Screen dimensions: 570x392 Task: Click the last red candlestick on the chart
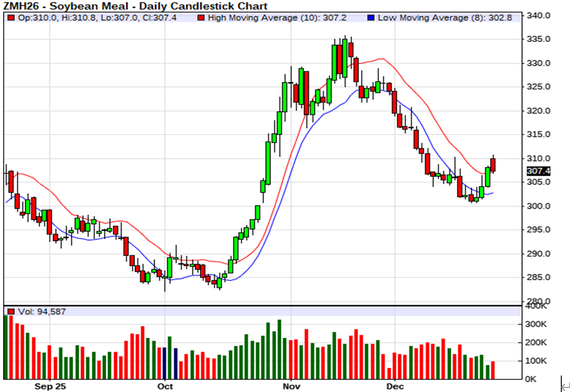click(493, 165)
